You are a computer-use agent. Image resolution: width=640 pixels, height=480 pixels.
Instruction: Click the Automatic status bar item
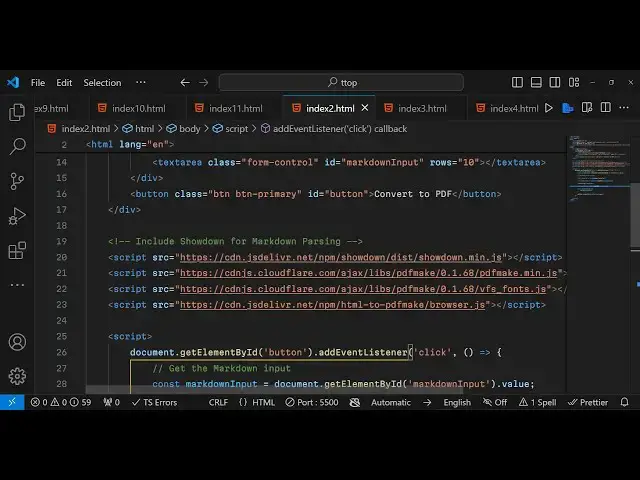click(x=391, y=402)
